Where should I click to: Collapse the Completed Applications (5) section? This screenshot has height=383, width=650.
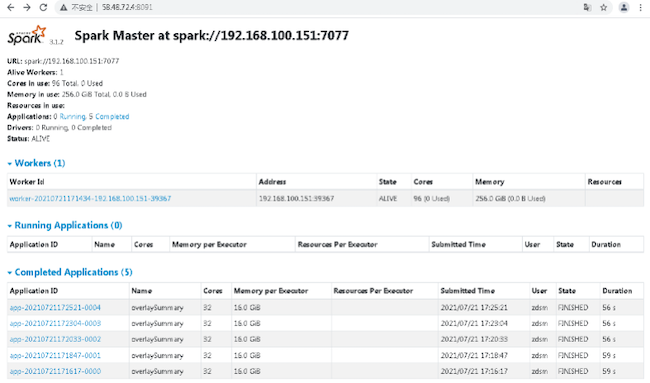[x=70, y=272]
